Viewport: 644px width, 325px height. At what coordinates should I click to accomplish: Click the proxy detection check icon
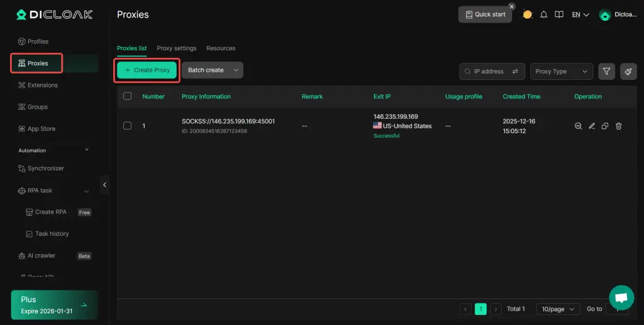(x=578, y=126)
